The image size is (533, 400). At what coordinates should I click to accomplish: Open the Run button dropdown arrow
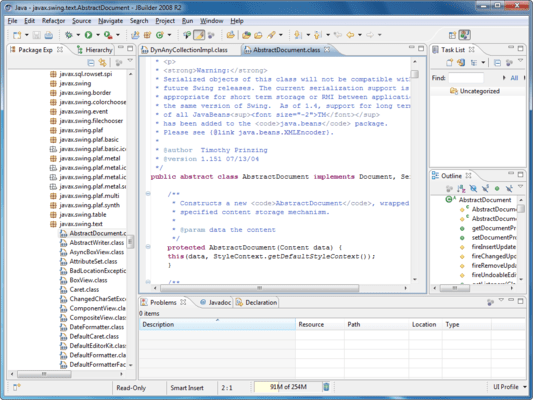pyautogui.click(x=98, y=35)
